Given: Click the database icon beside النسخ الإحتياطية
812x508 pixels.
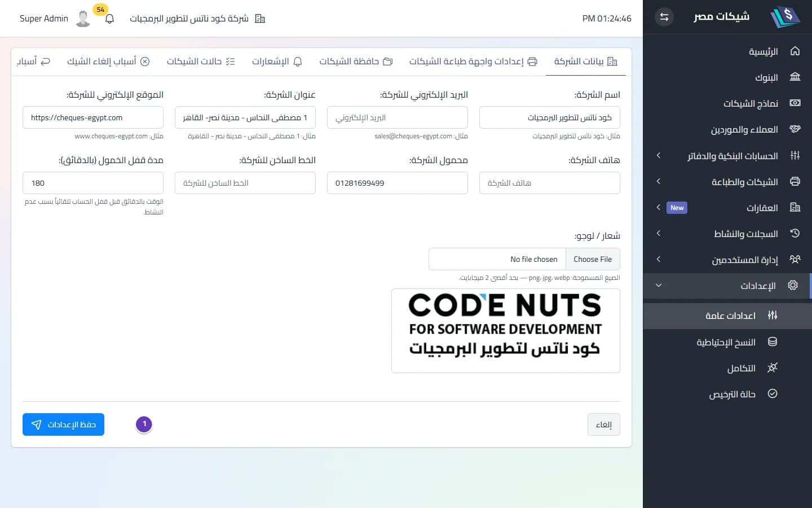Looking at the screenshot, I should click(x=773, y=341).
